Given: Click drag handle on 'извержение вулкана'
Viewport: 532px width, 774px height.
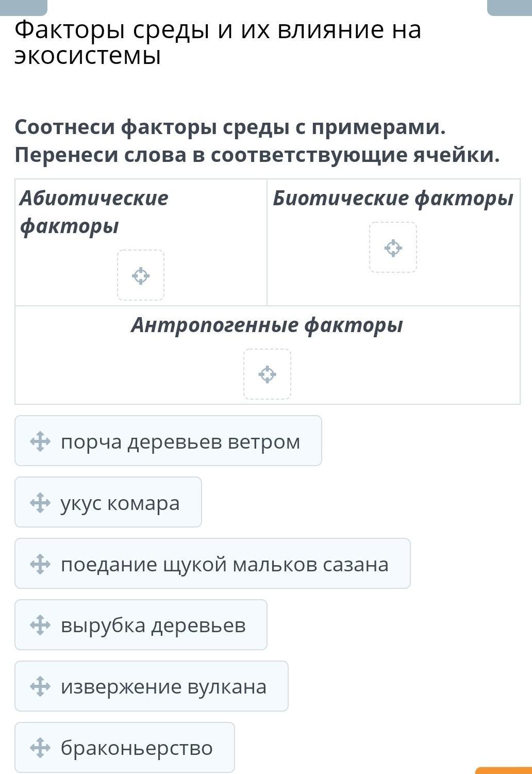Looking at the screenshot, I should (x=40, y=687).
